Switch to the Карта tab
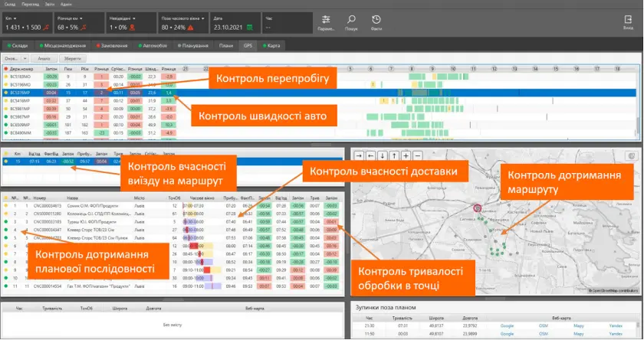This screenshot has width=644, height=340. [271, 45]
